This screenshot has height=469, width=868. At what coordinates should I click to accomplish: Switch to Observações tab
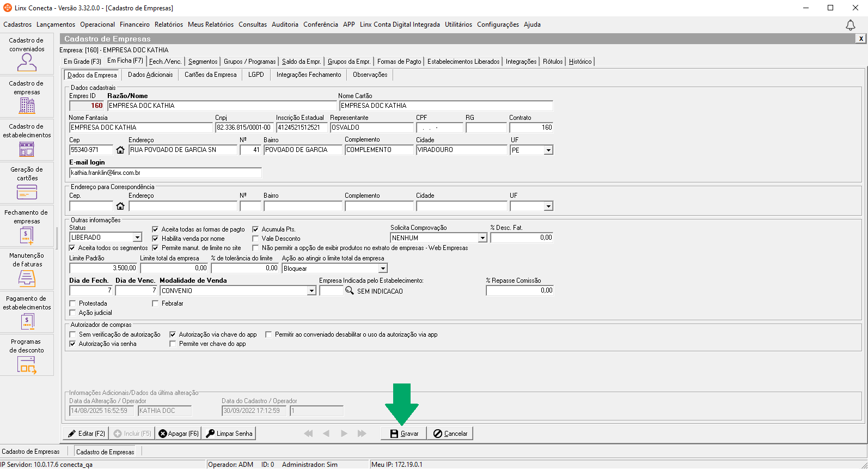[370, 75]
